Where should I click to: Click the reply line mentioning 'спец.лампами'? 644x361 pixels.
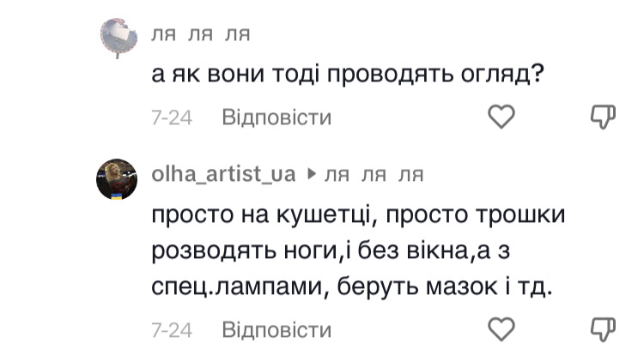click(x=352, y=288)
